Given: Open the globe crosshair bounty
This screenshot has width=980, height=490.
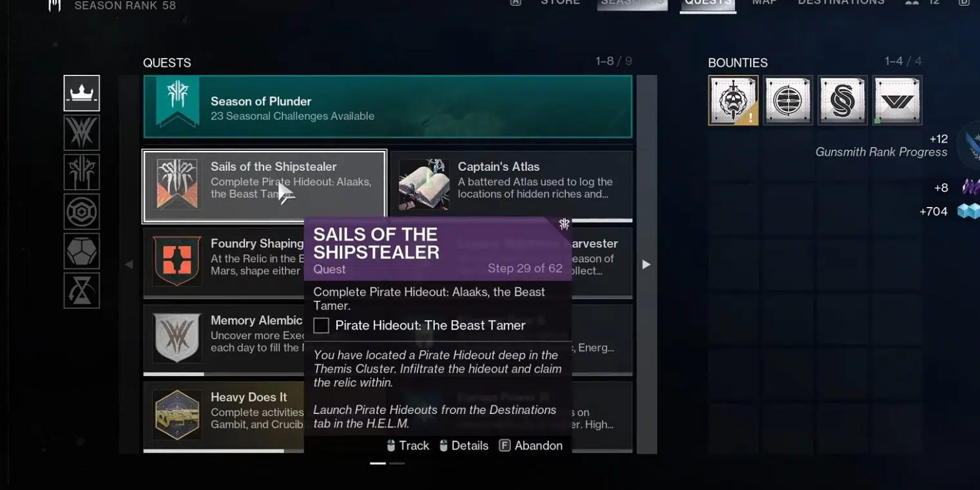Looking at the screenshot, I should point(788,100).
